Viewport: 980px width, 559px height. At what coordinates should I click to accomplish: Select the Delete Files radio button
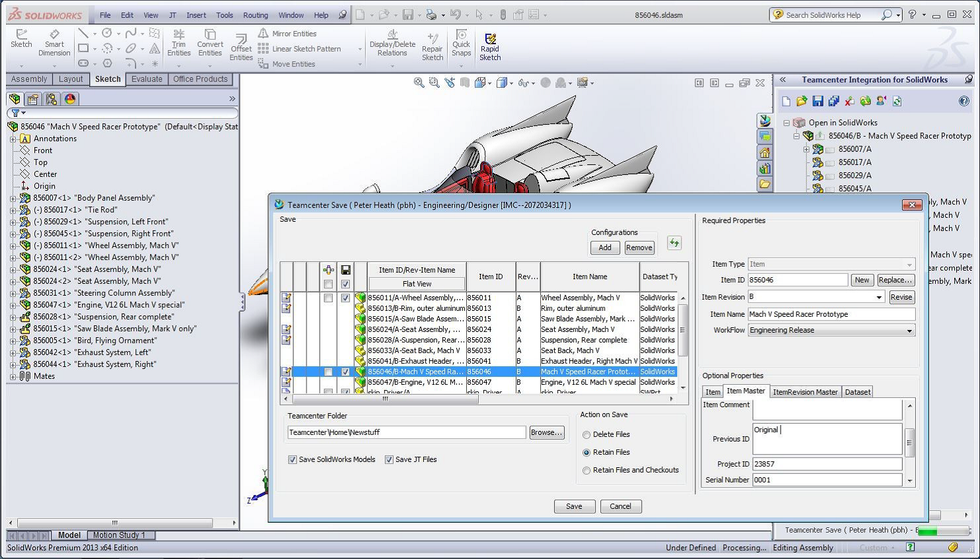click(586, 434)
